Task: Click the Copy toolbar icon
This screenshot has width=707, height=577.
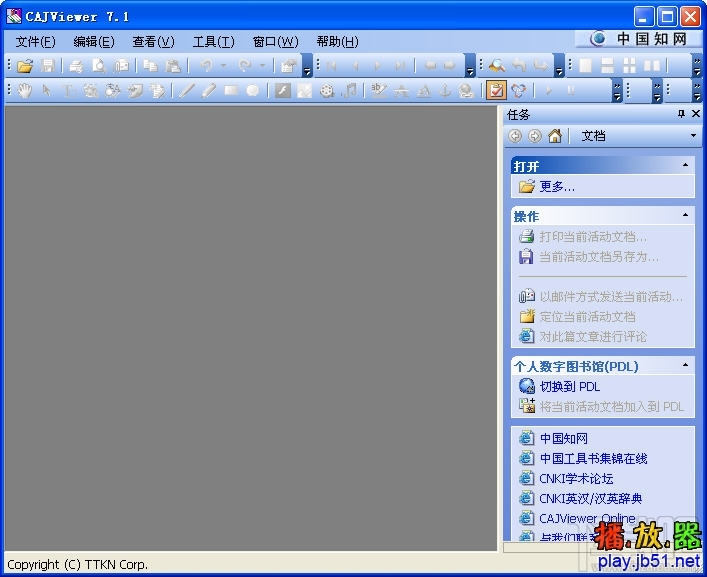Action: [x=150, y=66]
